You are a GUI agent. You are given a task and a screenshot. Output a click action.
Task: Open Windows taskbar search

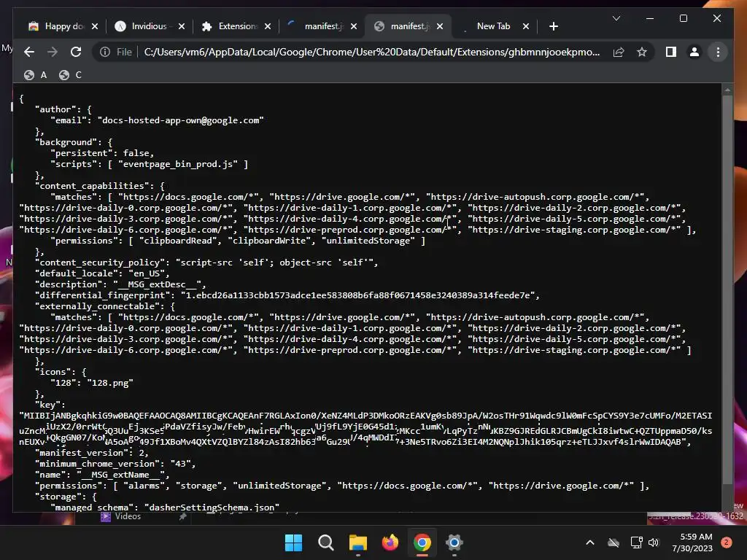point(326,542)
